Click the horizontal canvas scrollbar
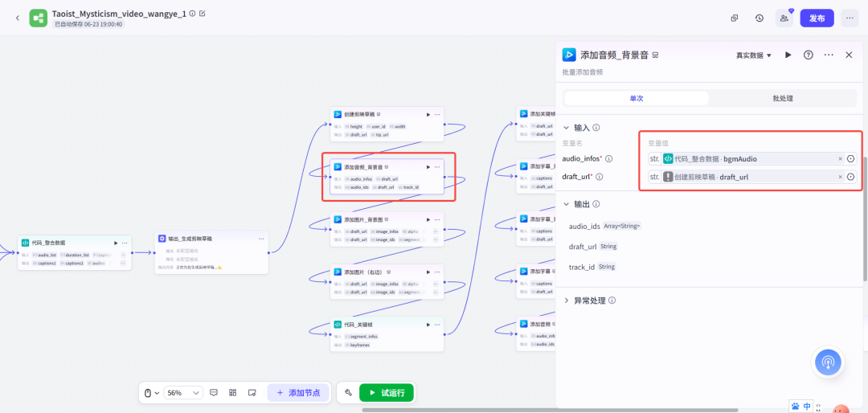The image size is (868, 413). click(551, 411)
